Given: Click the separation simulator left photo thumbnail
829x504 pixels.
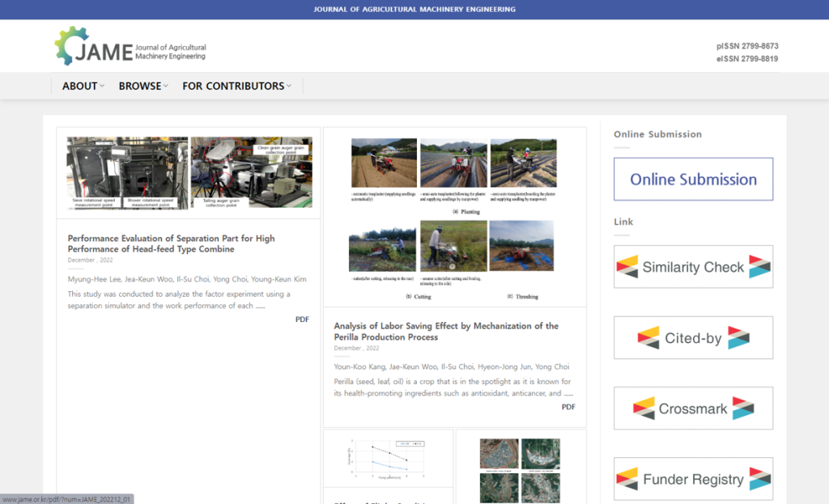Looking at the screenshot, I should pos(127,173).
